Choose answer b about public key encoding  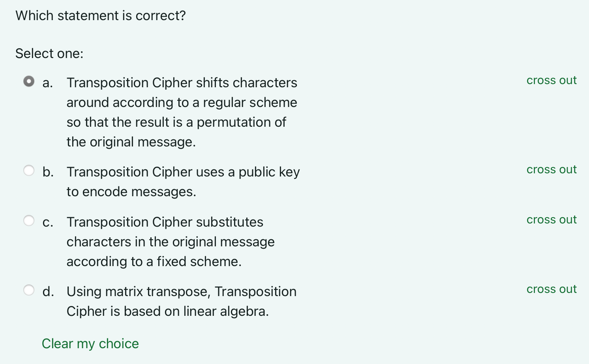coord(29,170)
